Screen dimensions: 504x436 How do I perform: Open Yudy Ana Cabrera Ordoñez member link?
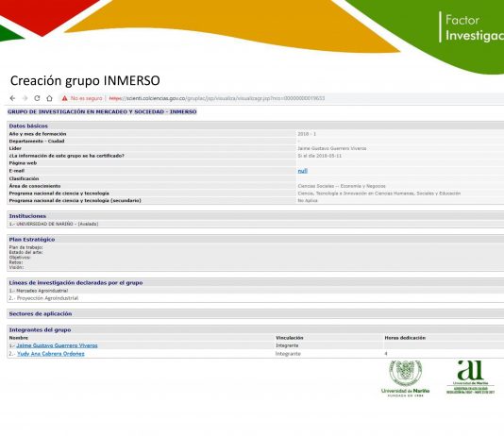(51, 354)
